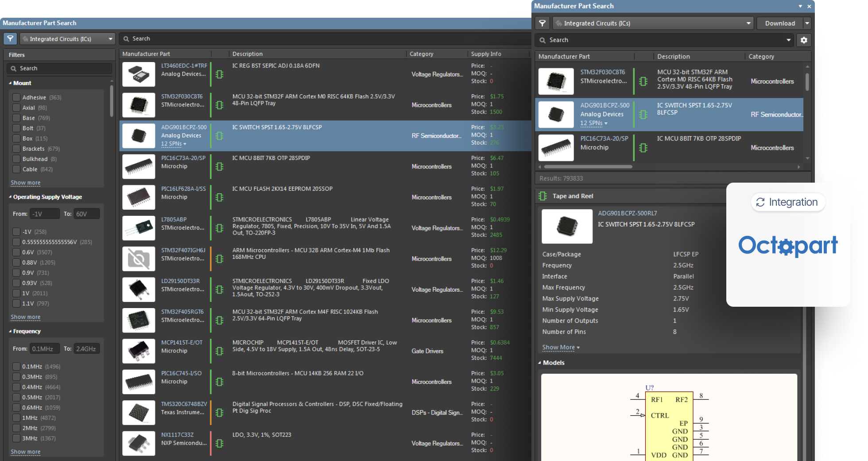
Task: Toggle the filter icon in left window
Action: click(10, 39)
